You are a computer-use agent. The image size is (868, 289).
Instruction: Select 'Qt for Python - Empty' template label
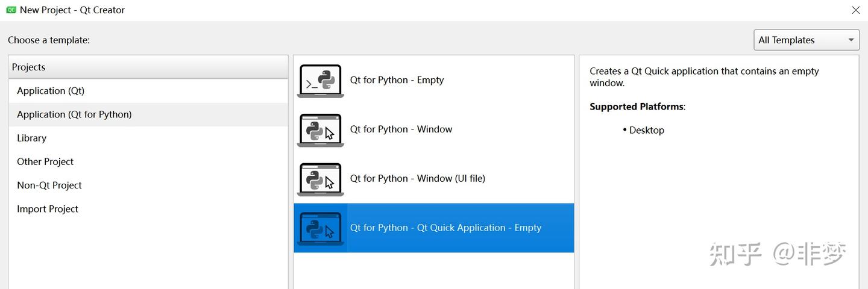(x=397, y=80)
